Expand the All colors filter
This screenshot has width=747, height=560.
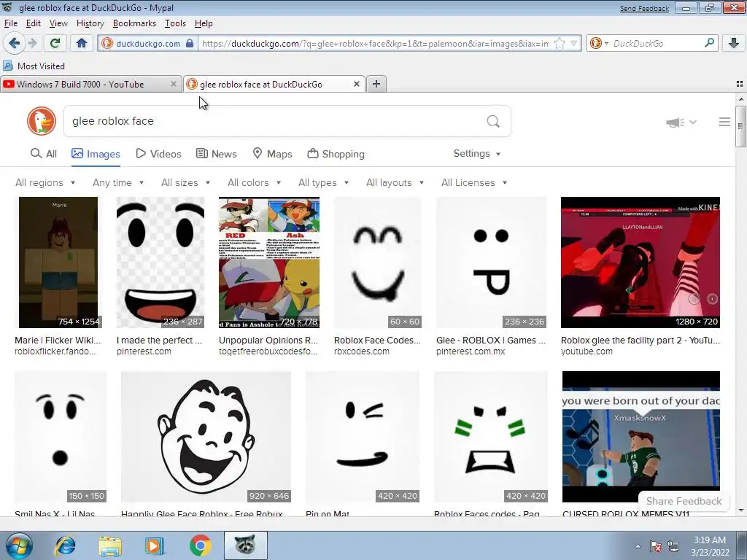click(254, 182)
